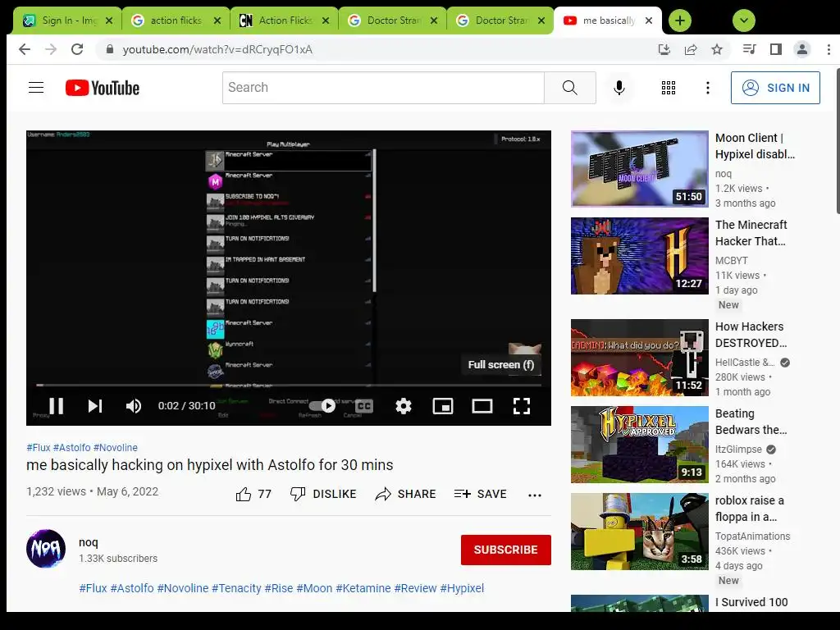Screen dimensions: 840x630
Task: Share this page from address bar
Action: coord(691,49)
